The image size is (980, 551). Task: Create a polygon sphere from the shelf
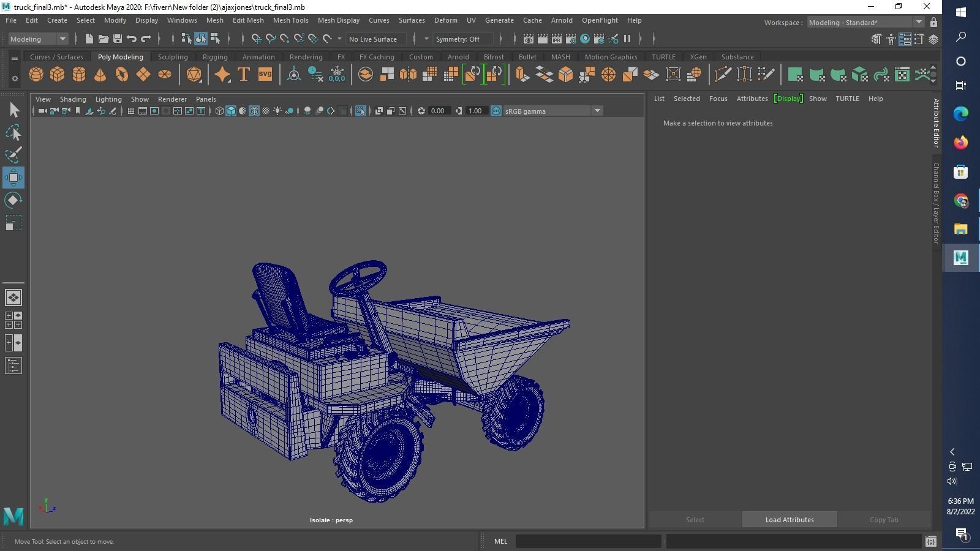click(36, 75)
